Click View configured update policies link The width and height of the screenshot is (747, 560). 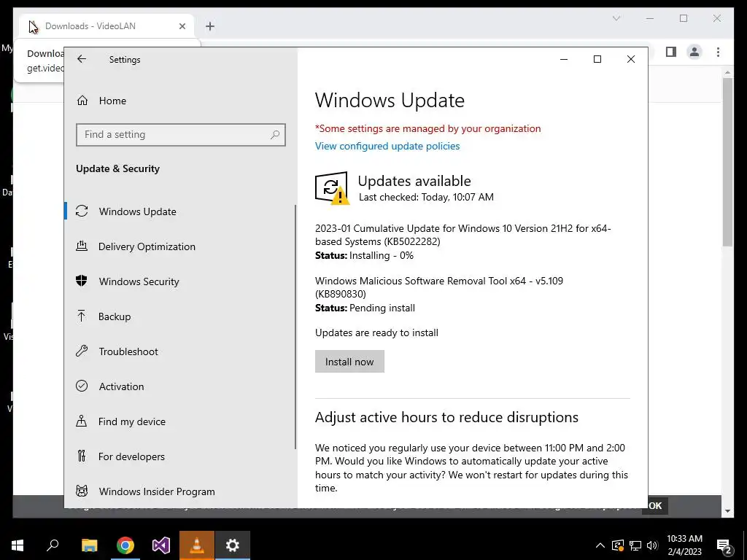[387, 146]
